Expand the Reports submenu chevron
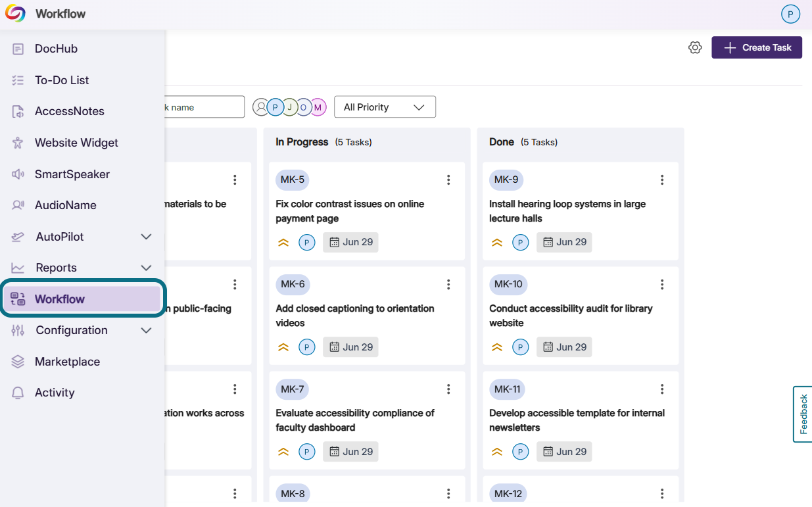The height and width of the screenshot is (507, 812). (146, 268)
